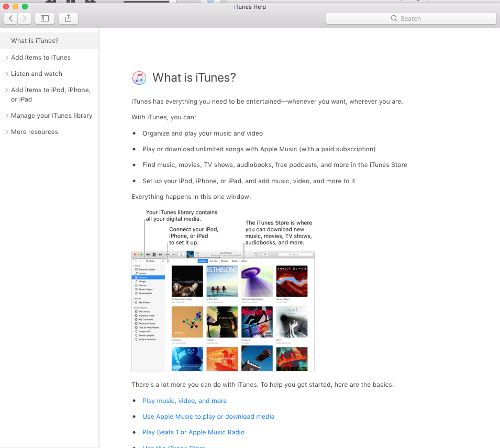Open 'Manage your iTunes library' topic
This screenshot has height=448, width=500.
[52, 116]
